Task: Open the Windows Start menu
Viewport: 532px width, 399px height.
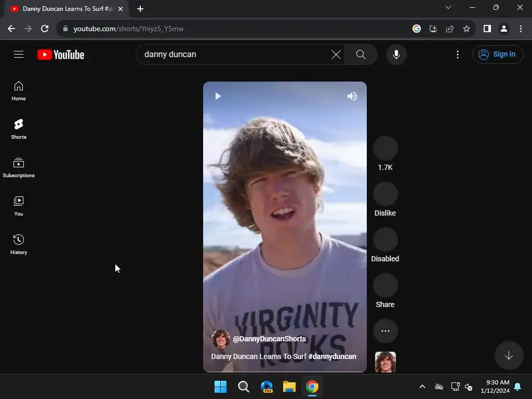Action: point(220,387)
